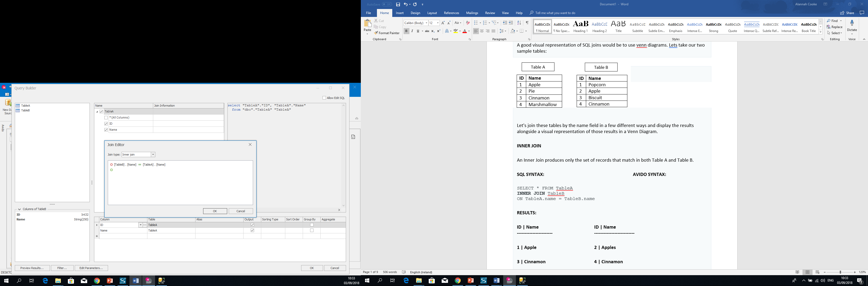The height and width of the screenshot is (286, 868).
Task: Check the (All Columns) checkbox
Action: point(106,117)
